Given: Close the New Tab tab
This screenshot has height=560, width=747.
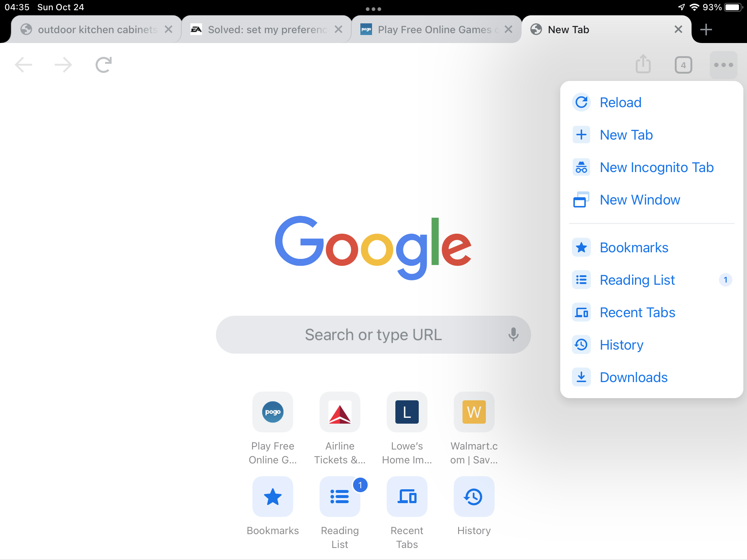Looking at the screenshot, I should [678, 29].
